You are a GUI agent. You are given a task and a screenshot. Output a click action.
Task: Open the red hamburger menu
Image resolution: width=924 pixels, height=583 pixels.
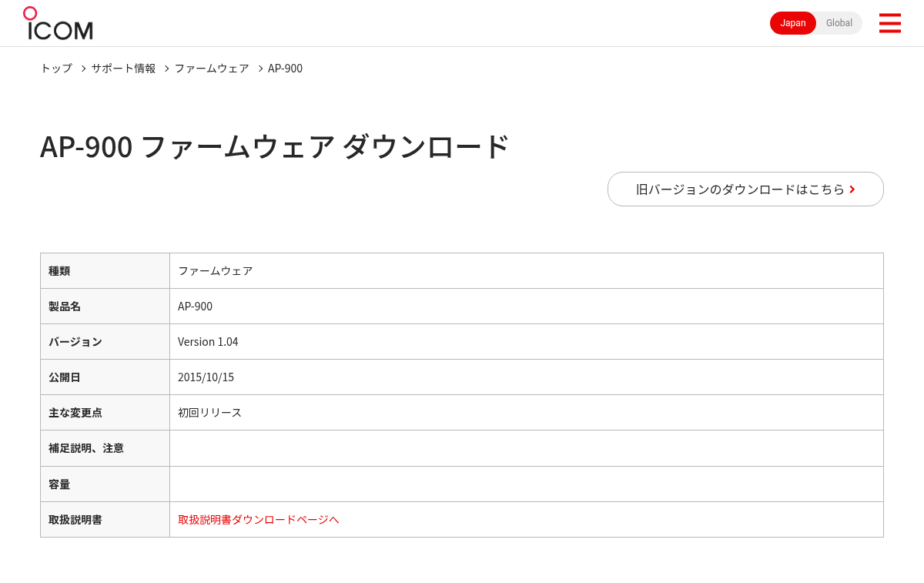coord(889,23)
